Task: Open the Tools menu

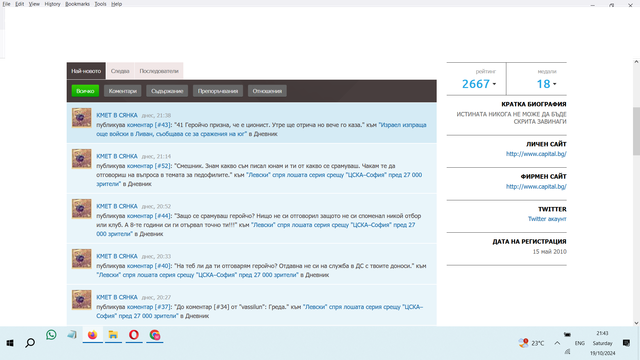Action: [100, 4]
